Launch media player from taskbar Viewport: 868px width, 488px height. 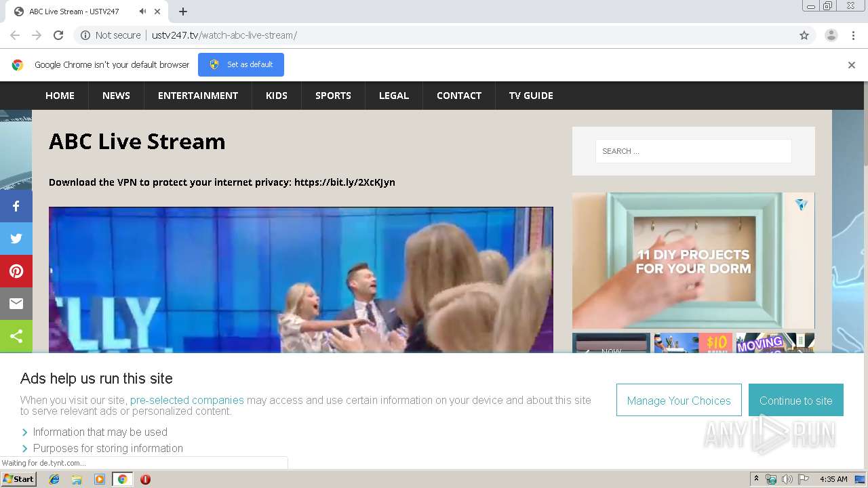(x=99, y=479)
